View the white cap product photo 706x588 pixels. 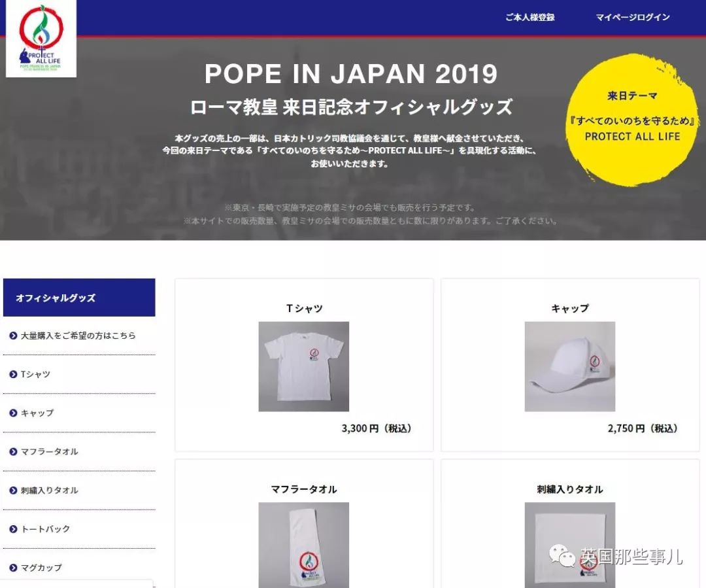tap(569, 366)
